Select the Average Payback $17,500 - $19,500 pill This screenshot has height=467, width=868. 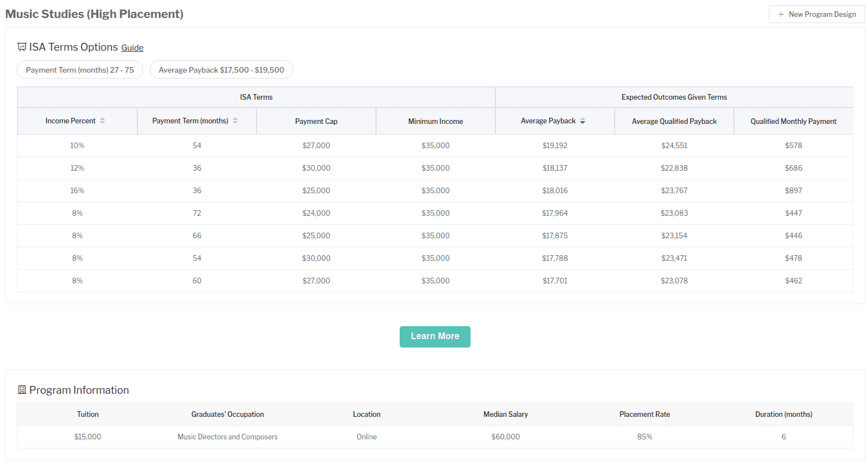point(221,70)
